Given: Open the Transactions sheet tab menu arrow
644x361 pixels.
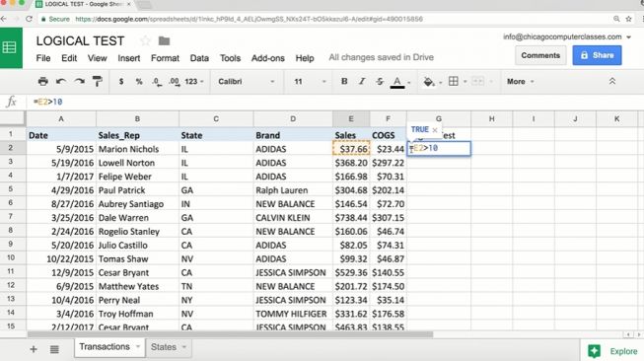Looking at the screenshot, I should [x=138, y=347].
